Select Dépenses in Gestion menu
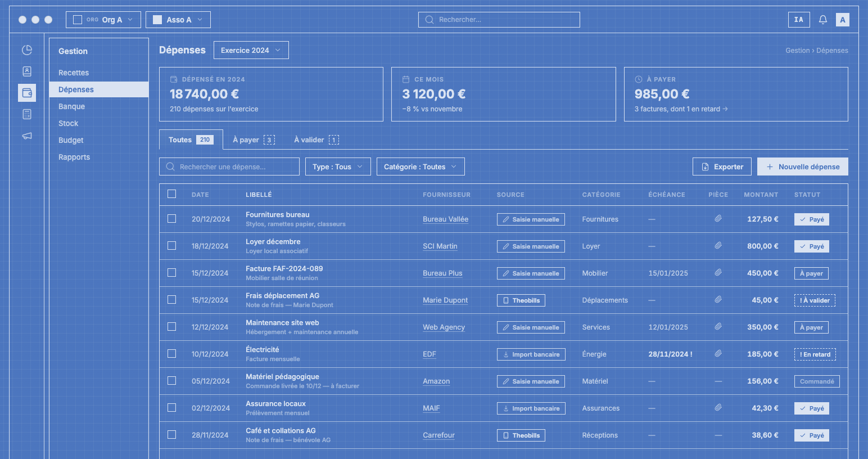Screen dimensions: 868x459 99,89
